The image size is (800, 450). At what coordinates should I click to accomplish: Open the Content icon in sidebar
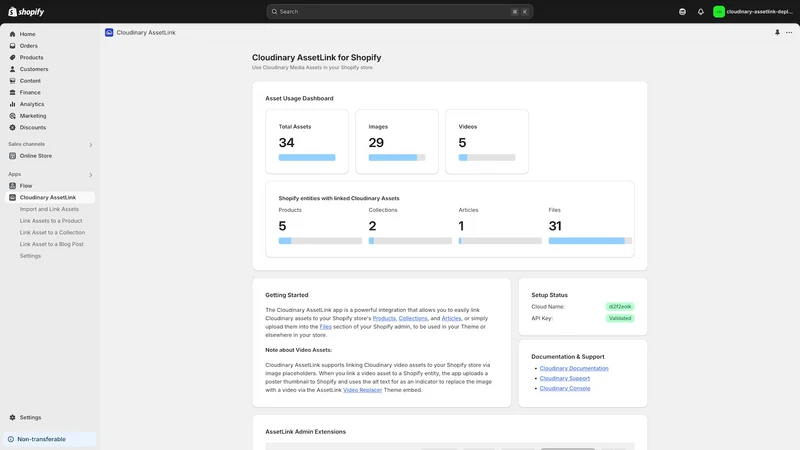12,81
